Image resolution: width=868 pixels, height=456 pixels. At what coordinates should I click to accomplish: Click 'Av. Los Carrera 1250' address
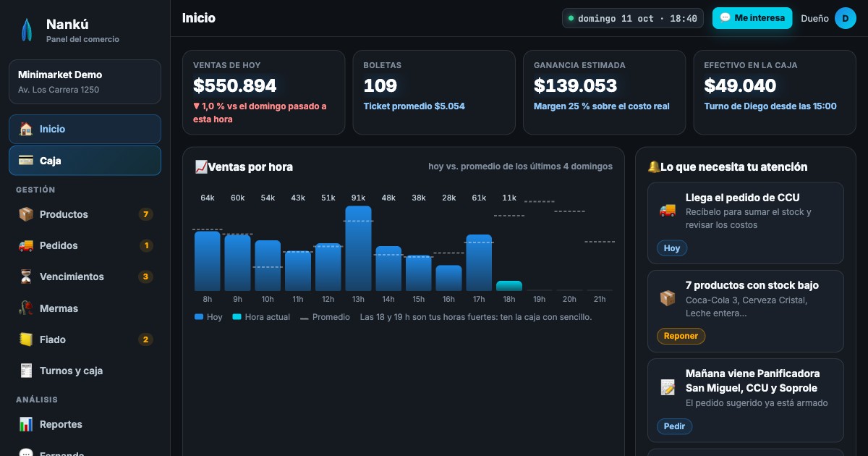click(x=59, y=90)
